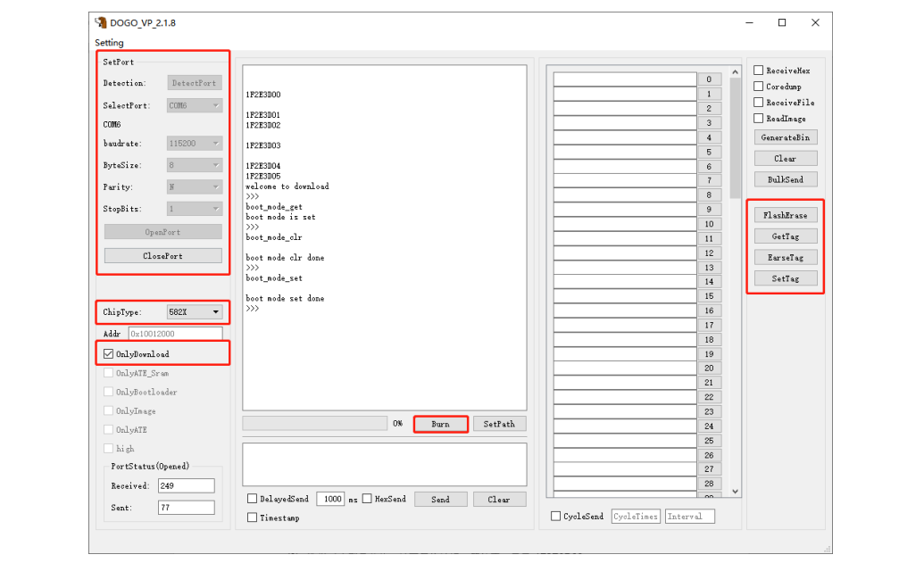Screen dimensions: 924x563
Task: Click the Interval input field
Action: [x=690, y=517]
